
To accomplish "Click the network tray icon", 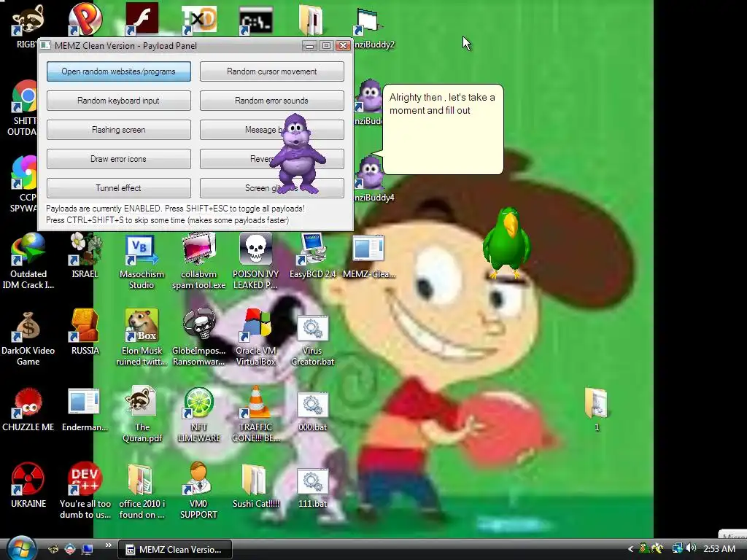I will click(x=677, y=548).
